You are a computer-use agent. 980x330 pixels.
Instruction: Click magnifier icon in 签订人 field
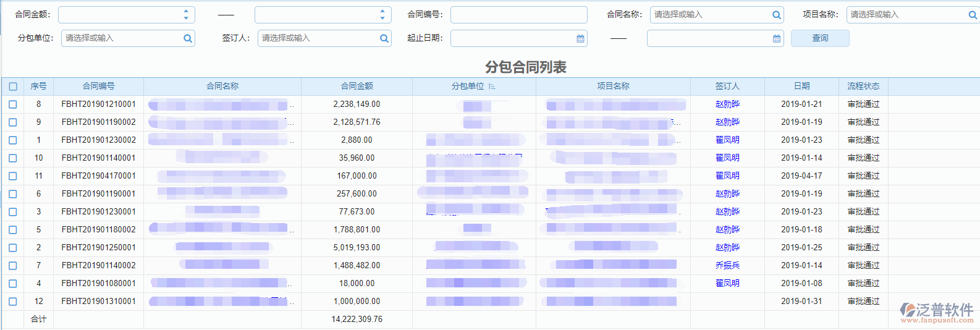pyautogui.click(x=384, y=38)
